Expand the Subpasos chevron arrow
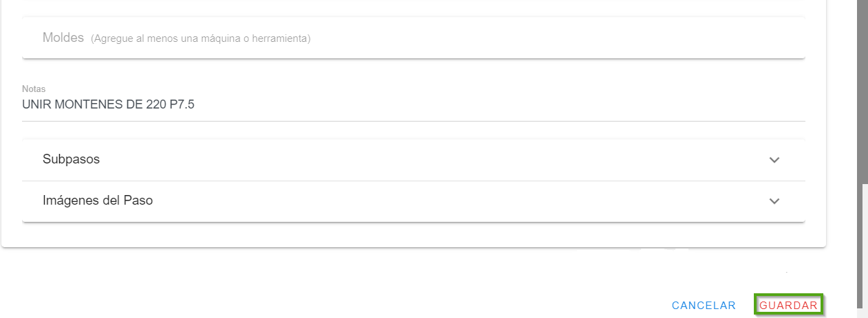This screenshot has height=318, width=868. point(774,160)
